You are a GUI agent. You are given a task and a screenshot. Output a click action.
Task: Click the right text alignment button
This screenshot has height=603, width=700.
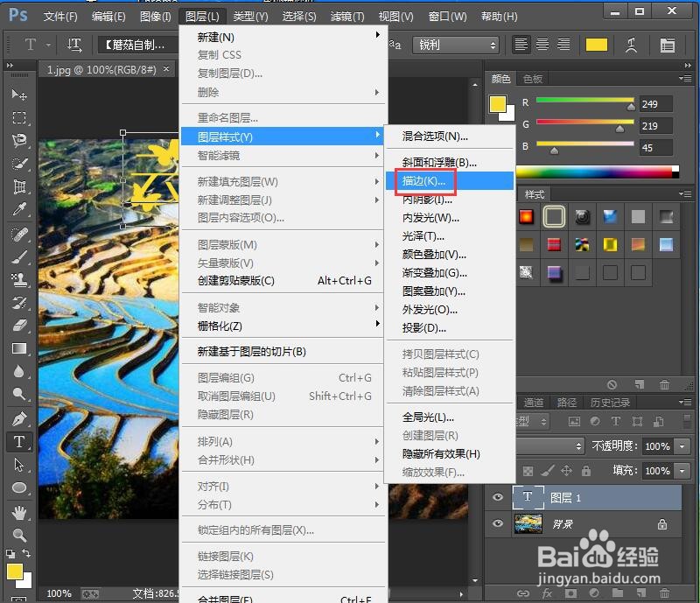(563, 46)
